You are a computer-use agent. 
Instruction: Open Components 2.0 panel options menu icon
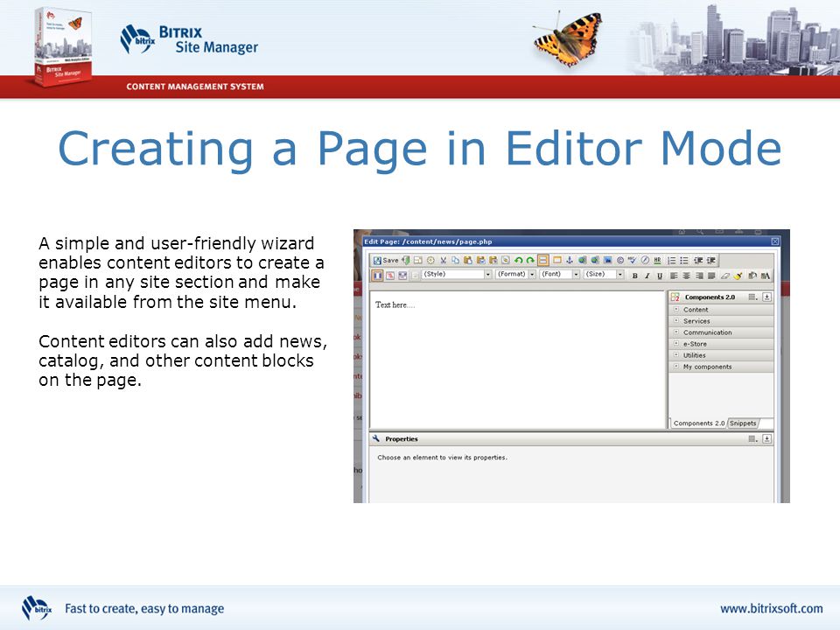pyautogui.click(x=753, y=297)
